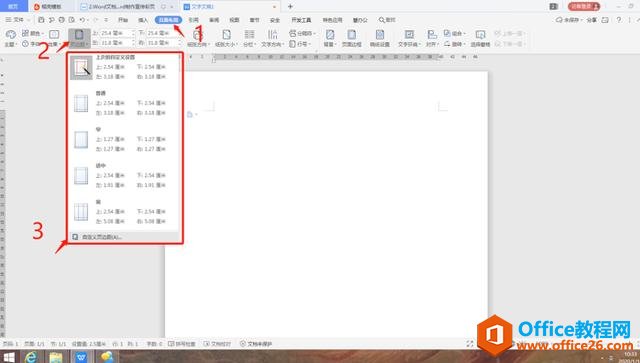Click the Undo icon

tap(82, 20)
